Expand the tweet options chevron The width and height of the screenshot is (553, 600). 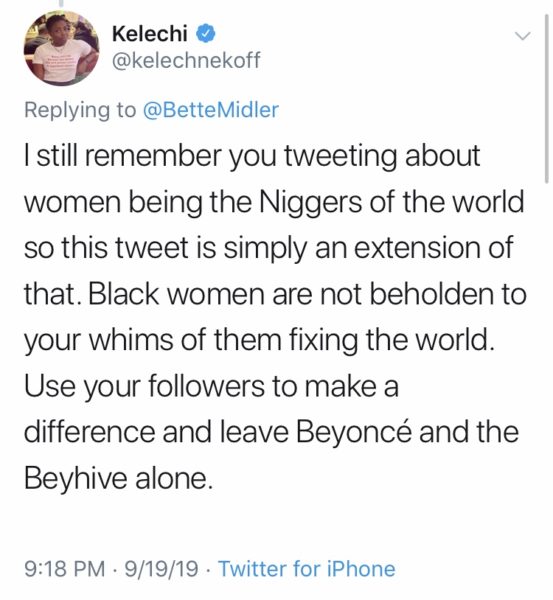[x=522, y=36]
